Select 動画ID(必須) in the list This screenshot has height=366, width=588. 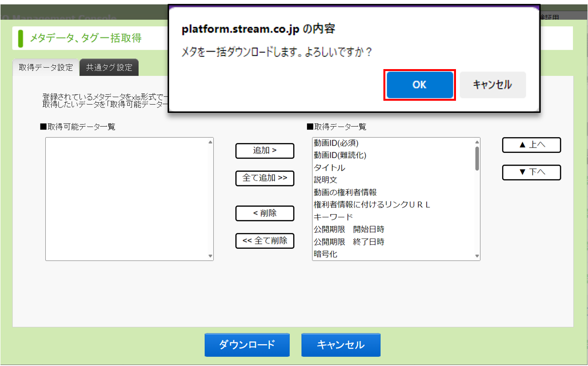(x=340, y=143)
